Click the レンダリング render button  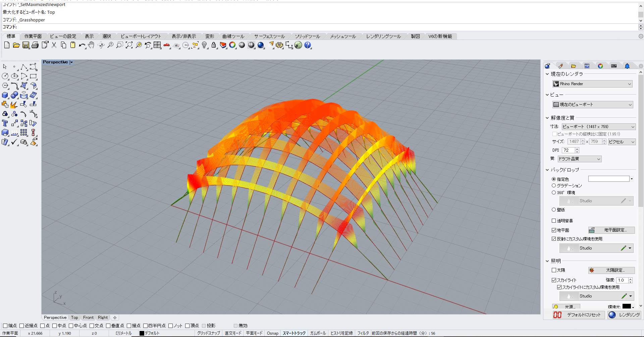point(625,315)
